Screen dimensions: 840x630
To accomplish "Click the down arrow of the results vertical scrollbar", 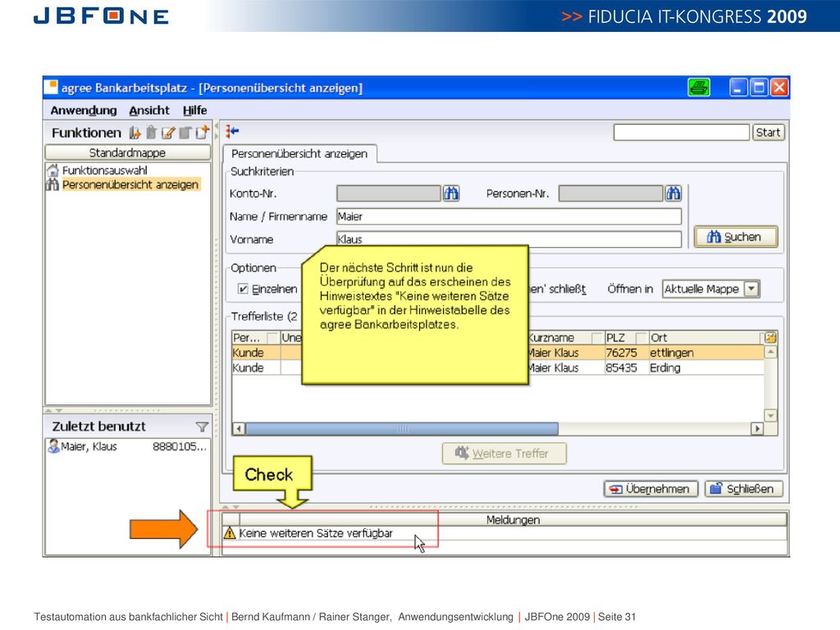I will [x=770, y=416].
